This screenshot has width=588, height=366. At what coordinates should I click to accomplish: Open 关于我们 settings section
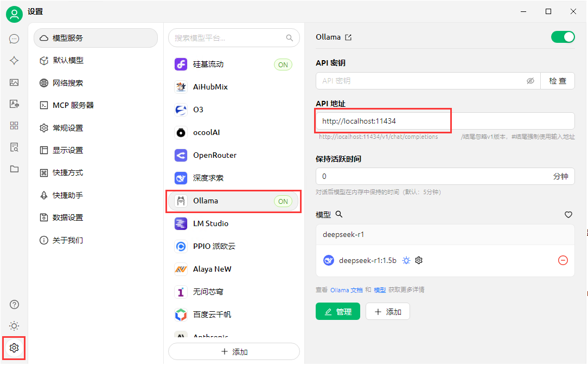[95, 240]
